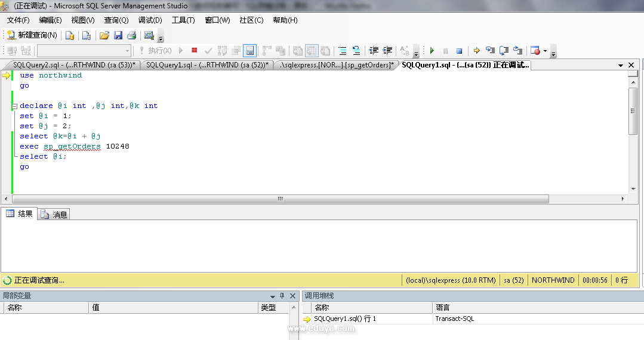Screen dimensions: 644x340
Task: Click the blue Stop Debugging icon
Action: pyautogui.click(x=460, y=51)
